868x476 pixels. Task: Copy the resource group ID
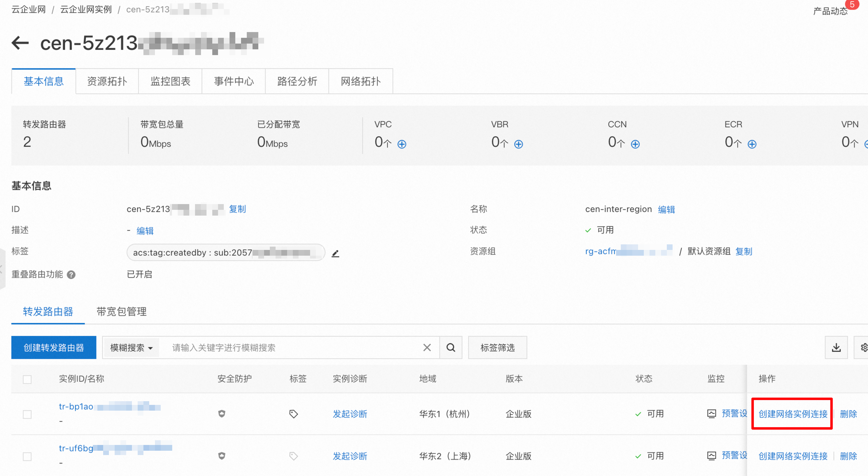[x=744, y=252]
